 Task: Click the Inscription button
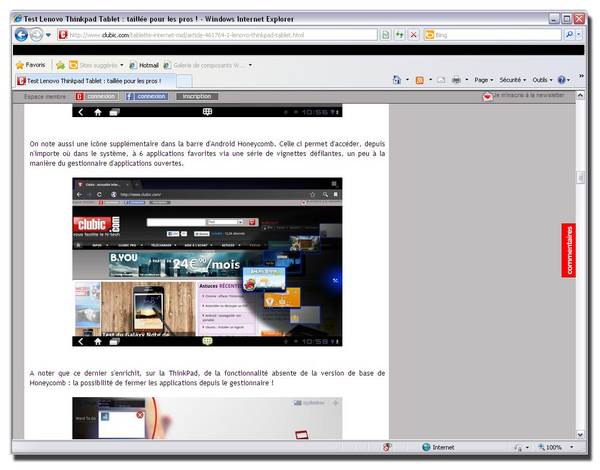click(197, 96)
